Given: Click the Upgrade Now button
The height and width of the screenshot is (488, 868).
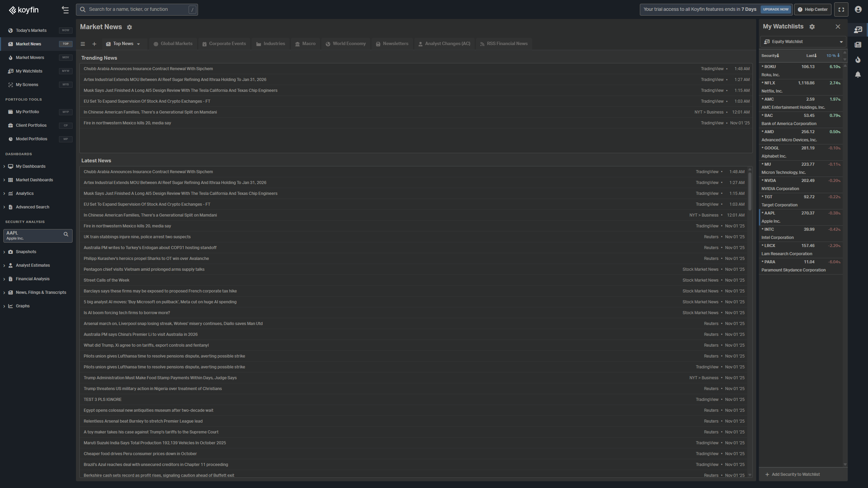Looking at the screenshot, I should [776, 9].
